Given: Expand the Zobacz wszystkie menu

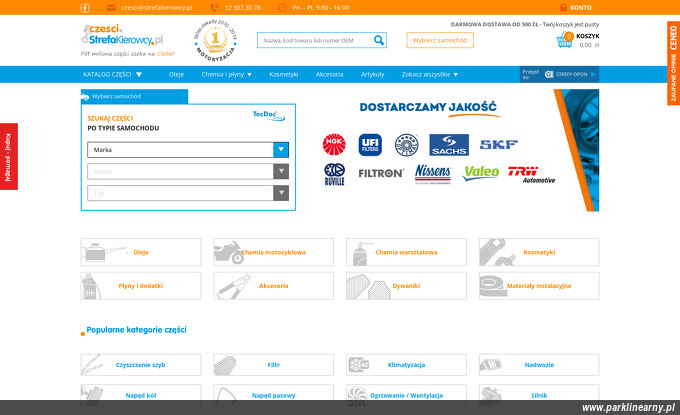Looking at the screenshot, I should 430,75.
